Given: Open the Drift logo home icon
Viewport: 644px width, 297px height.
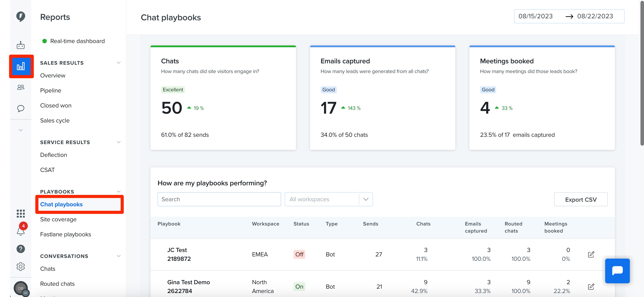Looking at the screenshot, I should [x=21, y=17].
